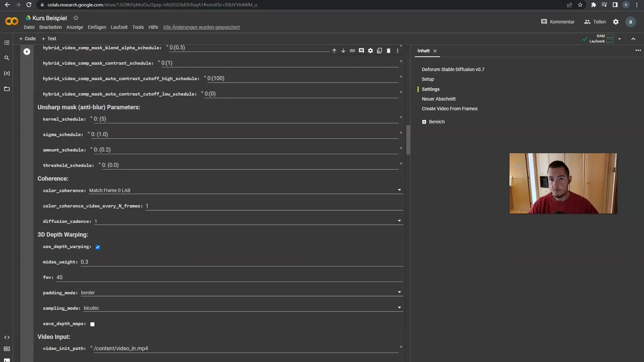This screenshot has height=362, width=644.
Task: Open the Anzeige menu
Action: pos(75,27)
